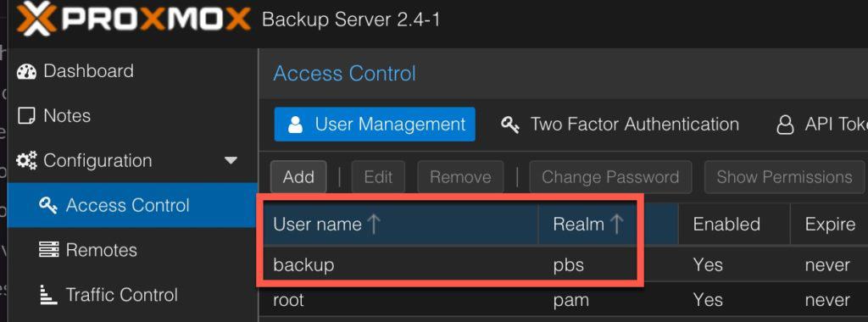Click the Show Permissions button
This screenshot has width=868, height=322.
(784, 177)
